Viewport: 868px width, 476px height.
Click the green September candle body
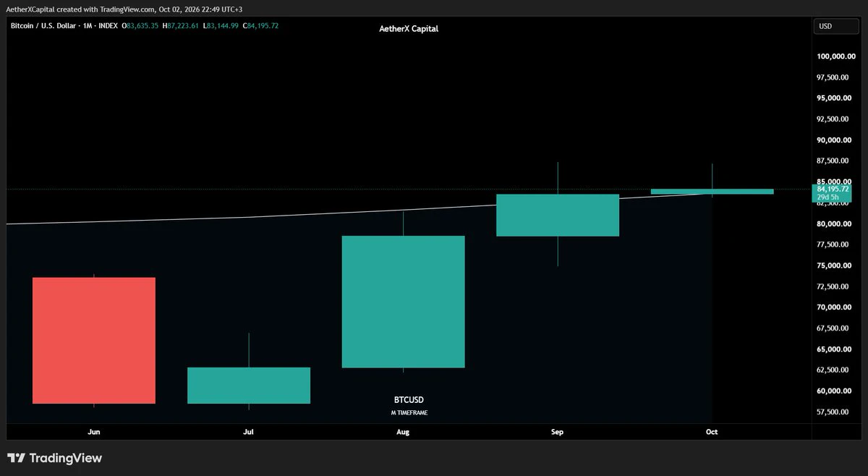pyautogui.click(x=558, y=215)
